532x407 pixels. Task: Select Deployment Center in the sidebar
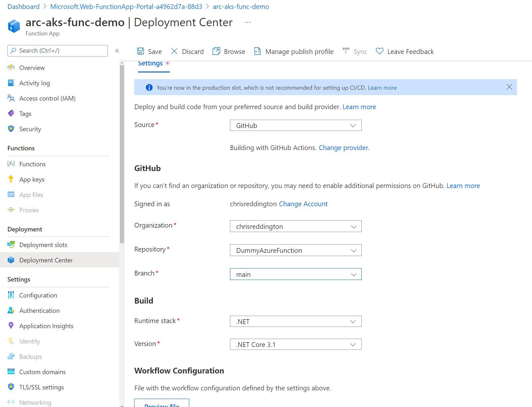pos(46,260)
